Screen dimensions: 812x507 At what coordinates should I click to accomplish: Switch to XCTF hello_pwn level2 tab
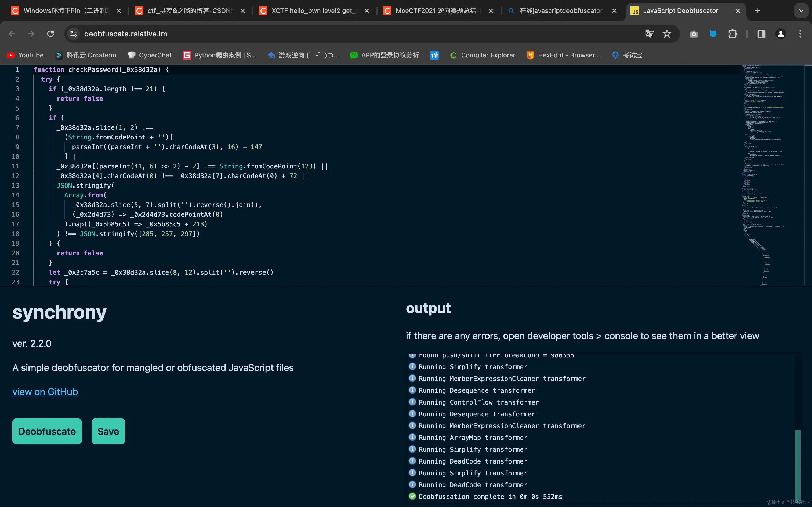(x=312, y=11)
